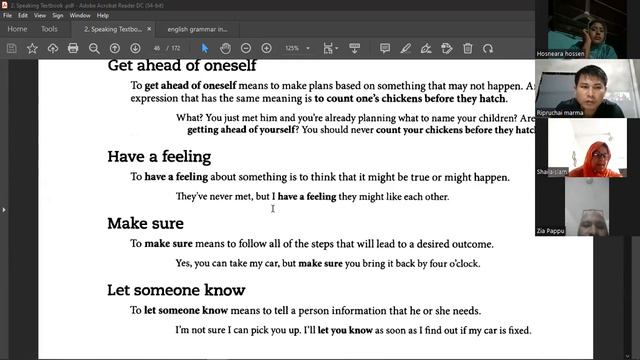Open the Help menu
Image resolution: width=640 pixels, height=360 pixels.
tap(103, 16)
